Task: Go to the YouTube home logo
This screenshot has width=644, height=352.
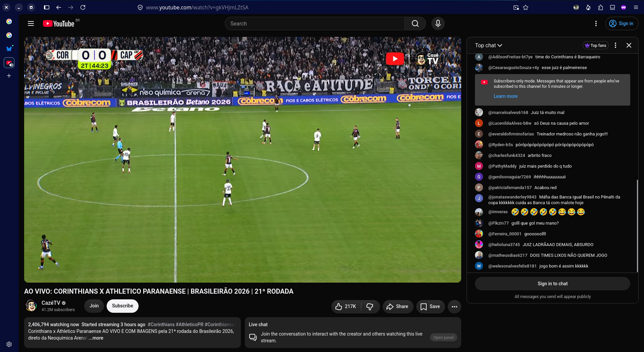Action: pos(59,23)
